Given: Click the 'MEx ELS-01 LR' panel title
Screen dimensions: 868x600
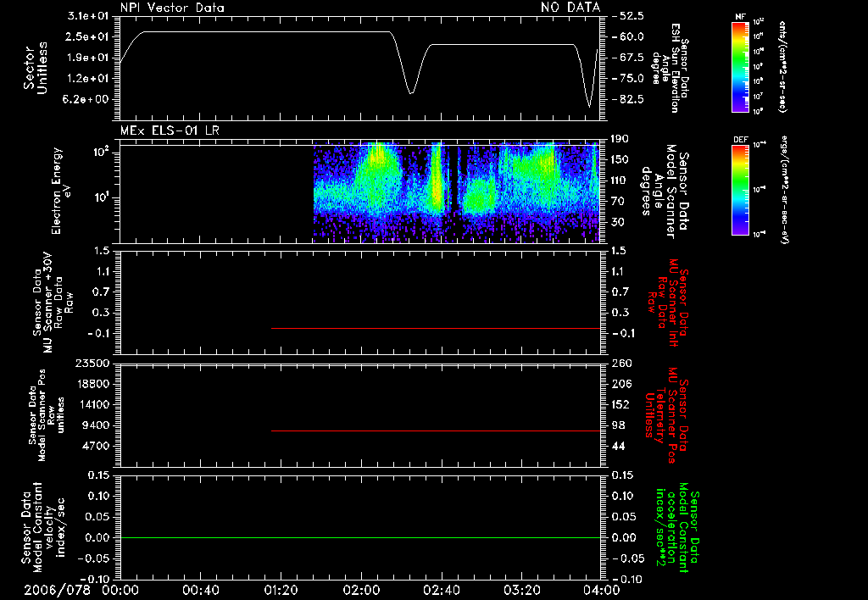Looking at the screenshot, I should pyautogui.click(x=170, y=131).
